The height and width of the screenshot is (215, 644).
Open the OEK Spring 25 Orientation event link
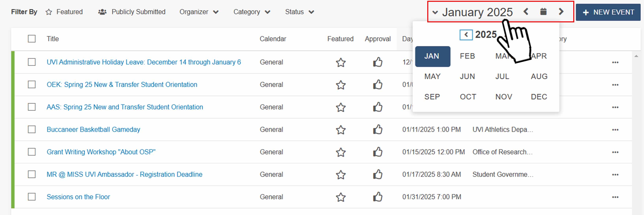coord(122,85)
